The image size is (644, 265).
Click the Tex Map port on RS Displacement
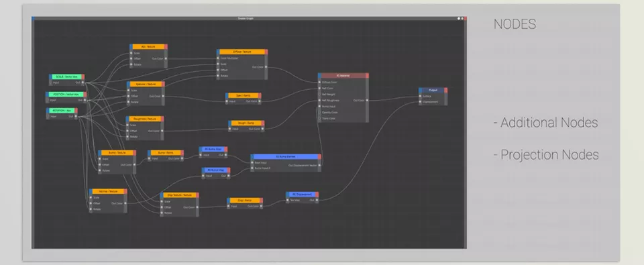click(x=288, y=200)
